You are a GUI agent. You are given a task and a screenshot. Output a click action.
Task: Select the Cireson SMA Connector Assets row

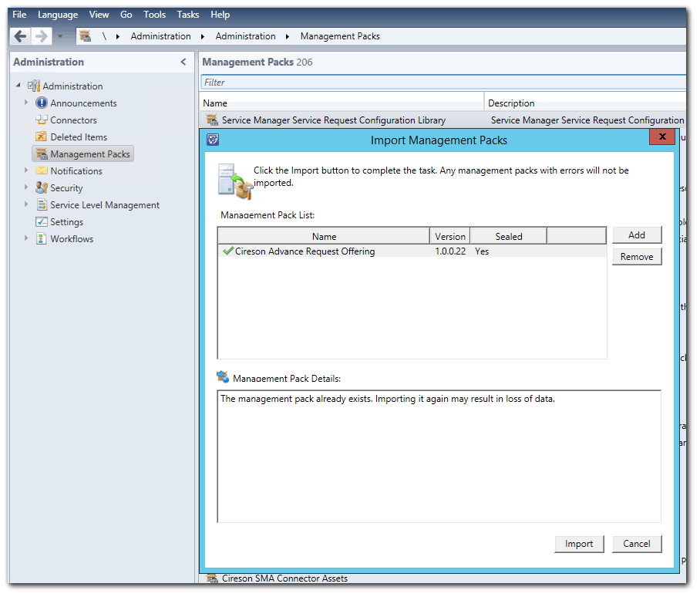coord(443,578)
